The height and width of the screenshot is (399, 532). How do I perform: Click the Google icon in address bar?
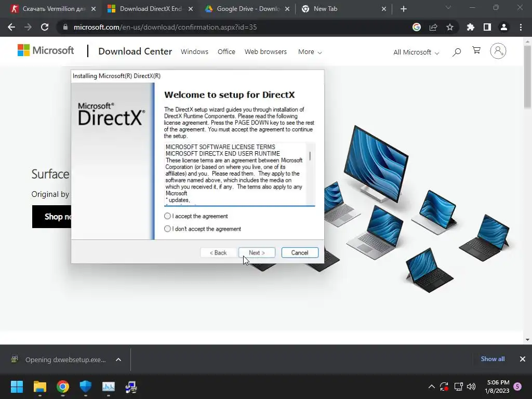click(x=417, y=27)
